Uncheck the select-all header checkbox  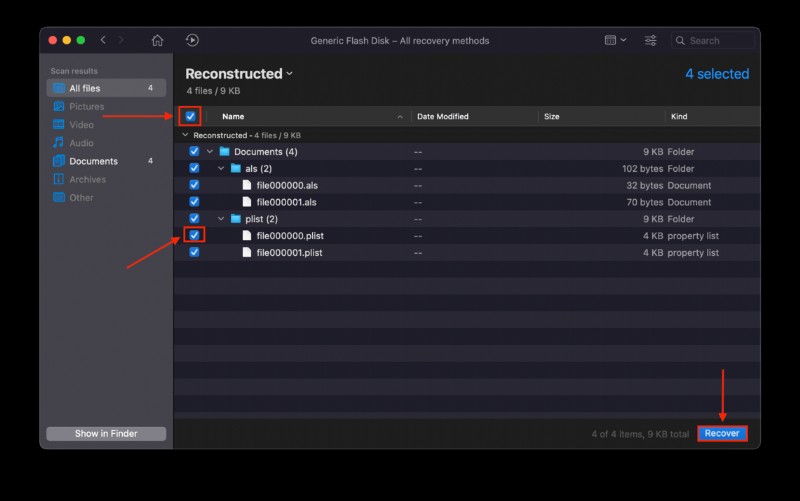coord(190,117)
